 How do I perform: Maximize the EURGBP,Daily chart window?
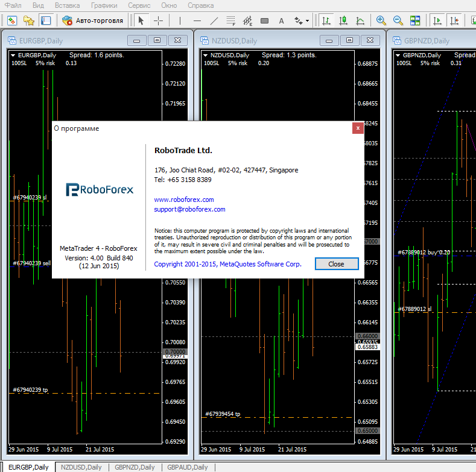[157, 40]
